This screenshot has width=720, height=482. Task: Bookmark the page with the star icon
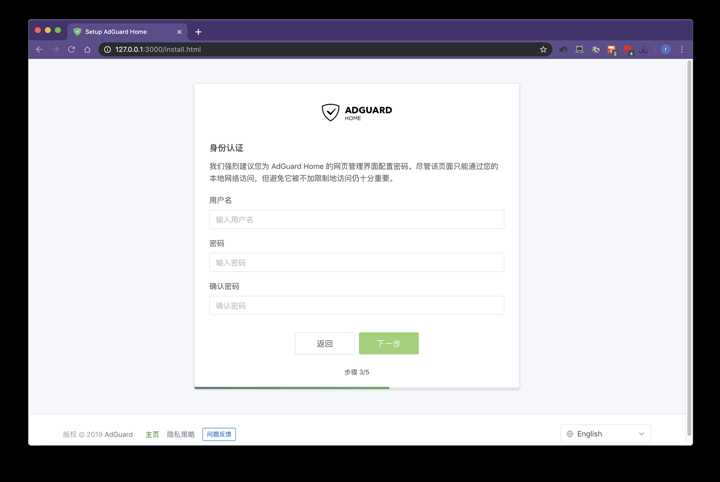pos(543,50)
